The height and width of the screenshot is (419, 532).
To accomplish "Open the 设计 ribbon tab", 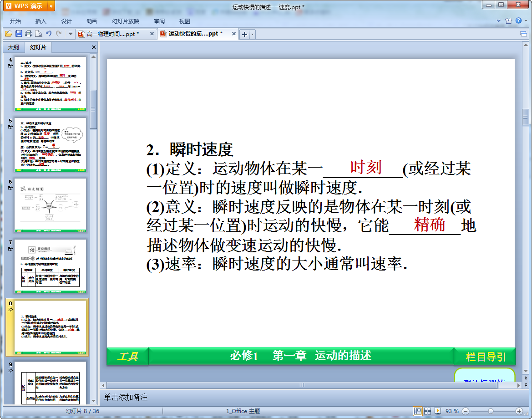I will (66, 21).
